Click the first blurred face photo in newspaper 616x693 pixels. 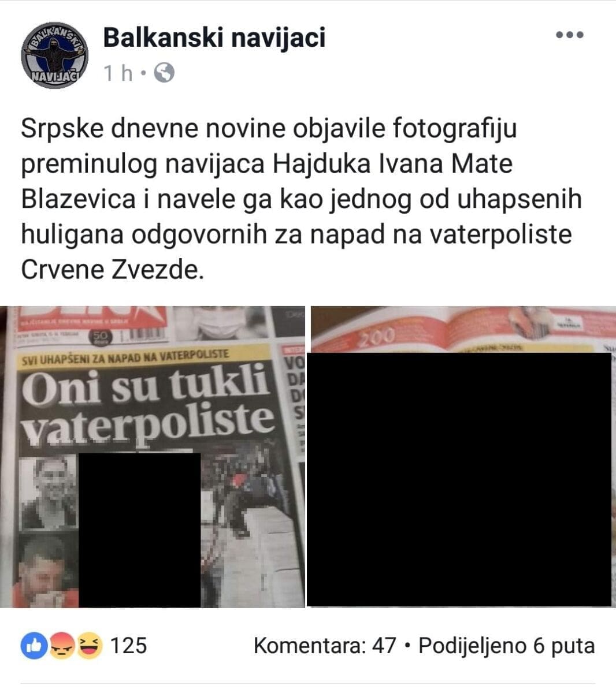point(48,493)
